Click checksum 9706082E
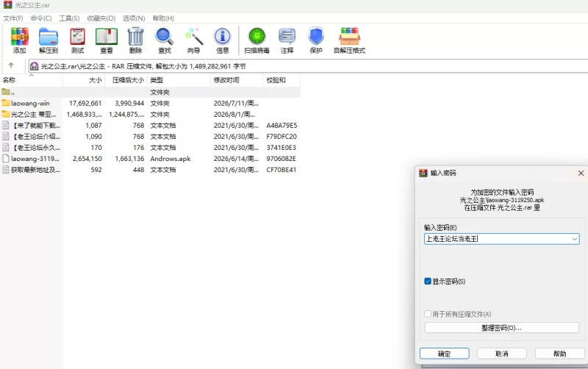The image size is (588, 369). [x=282, y=159]
